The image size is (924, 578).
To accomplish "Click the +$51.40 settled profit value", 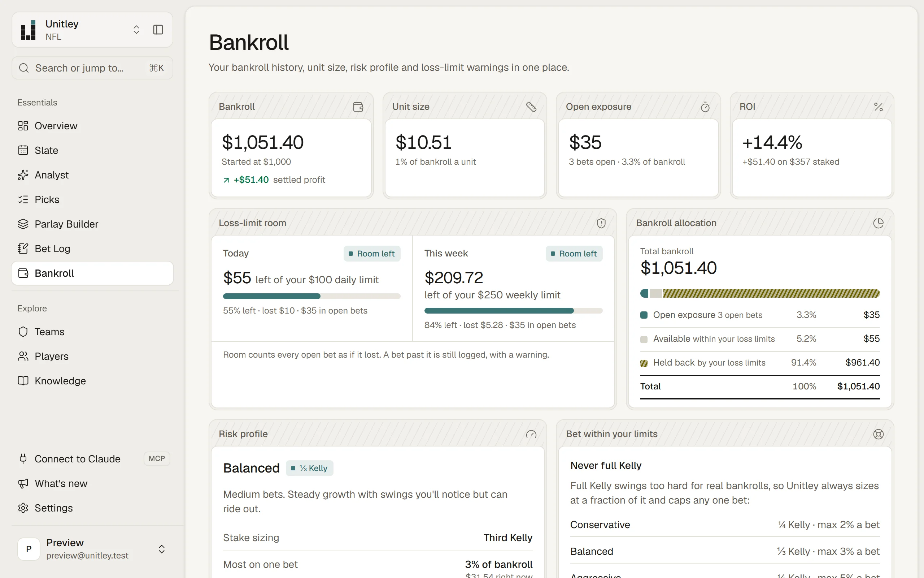I will click(x=251, y=180).
